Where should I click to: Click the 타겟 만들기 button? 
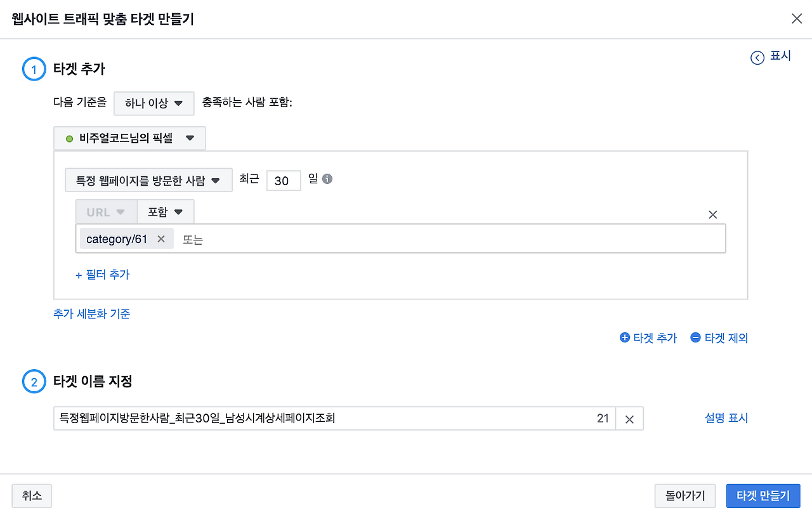click(763, 496)
